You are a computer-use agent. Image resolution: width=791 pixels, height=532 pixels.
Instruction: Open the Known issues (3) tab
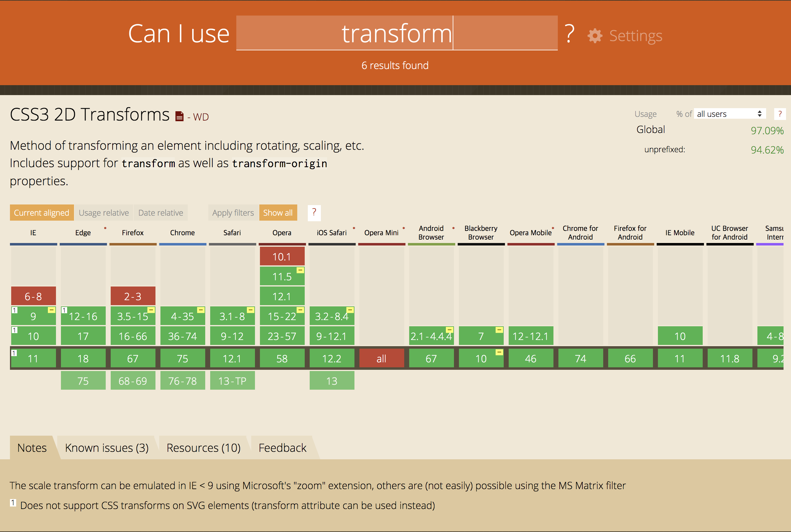pyautogui.click(x=107, y=447)
